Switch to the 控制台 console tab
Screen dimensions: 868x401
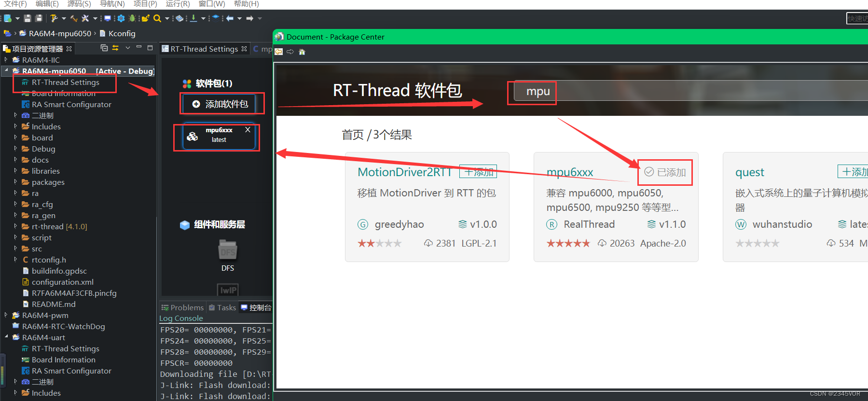click(256, 307)
